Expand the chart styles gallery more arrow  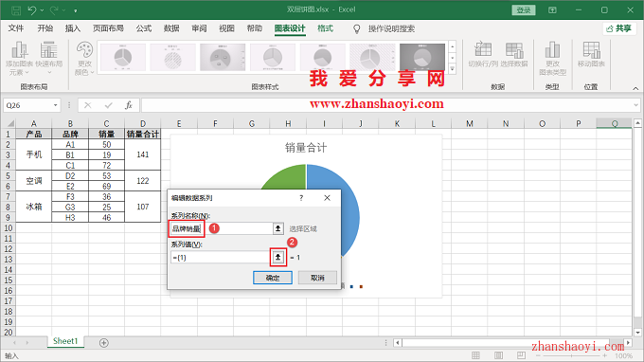tap(452, 69)
